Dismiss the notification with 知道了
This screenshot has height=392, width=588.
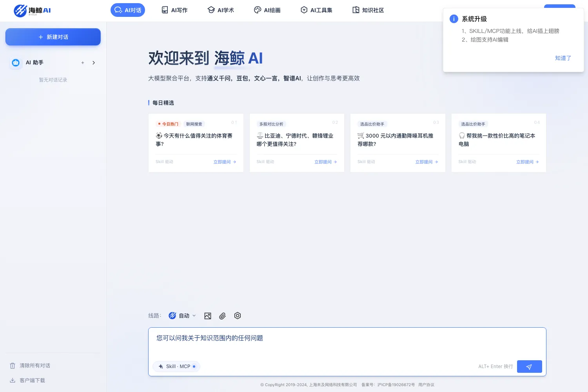coord(563,58)
